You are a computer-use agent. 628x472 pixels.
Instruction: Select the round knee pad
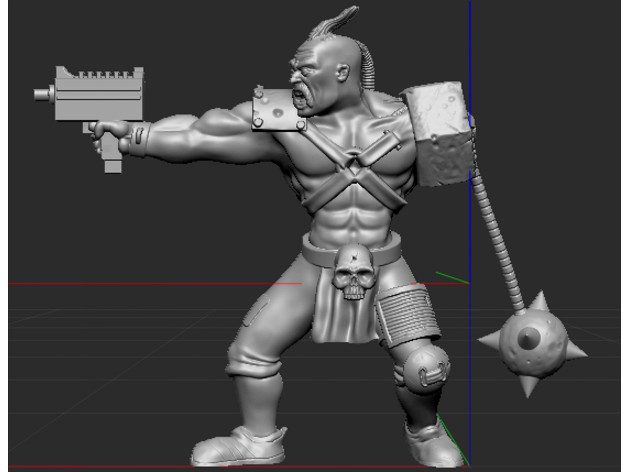tap(425, 369)
